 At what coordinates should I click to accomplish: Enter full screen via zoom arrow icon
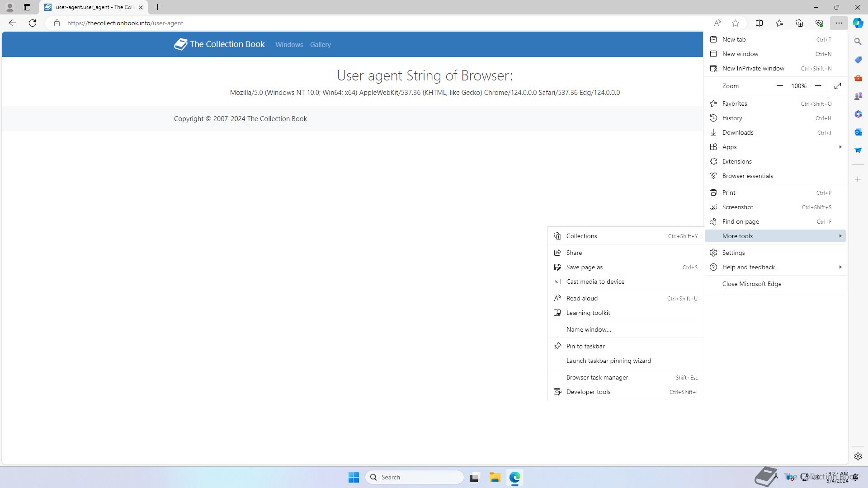838,86
